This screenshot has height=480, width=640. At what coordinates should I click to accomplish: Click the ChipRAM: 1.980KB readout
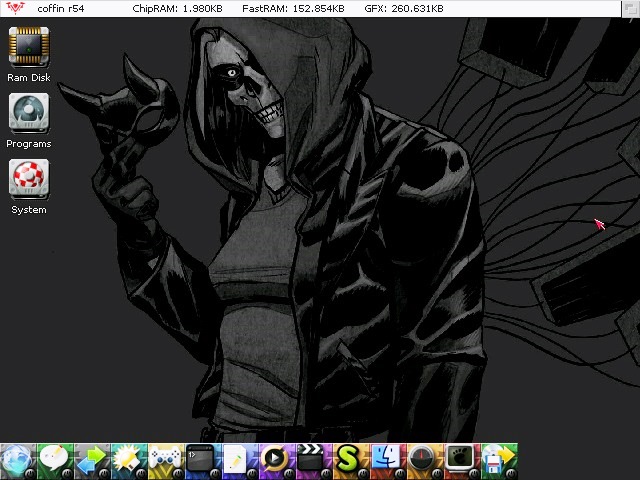tap(178, 9)
